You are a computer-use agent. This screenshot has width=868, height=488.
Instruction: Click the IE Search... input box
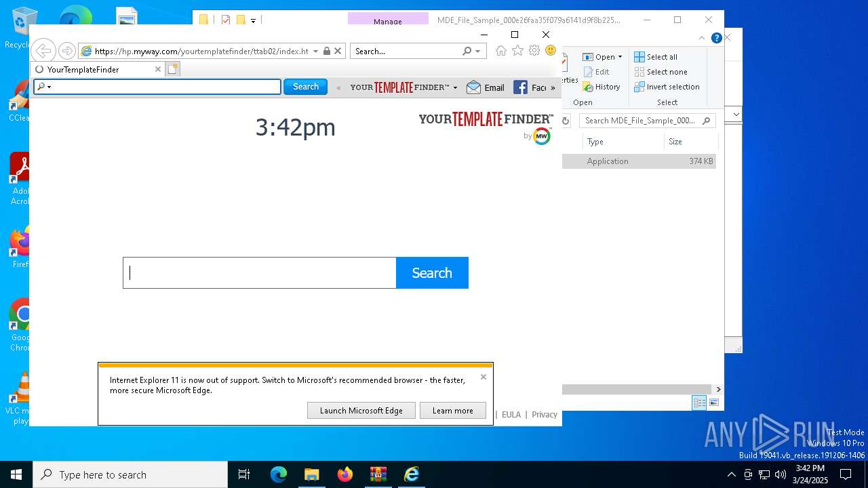click(406, 51)
